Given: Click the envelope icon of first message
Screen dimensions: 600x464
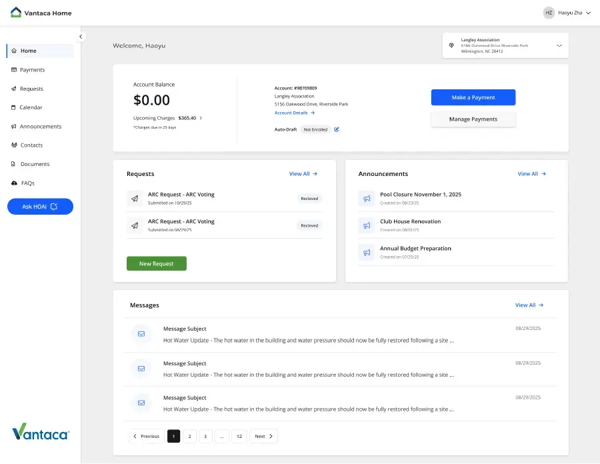Looking at the screenshot, I should (x=141, y=334).
